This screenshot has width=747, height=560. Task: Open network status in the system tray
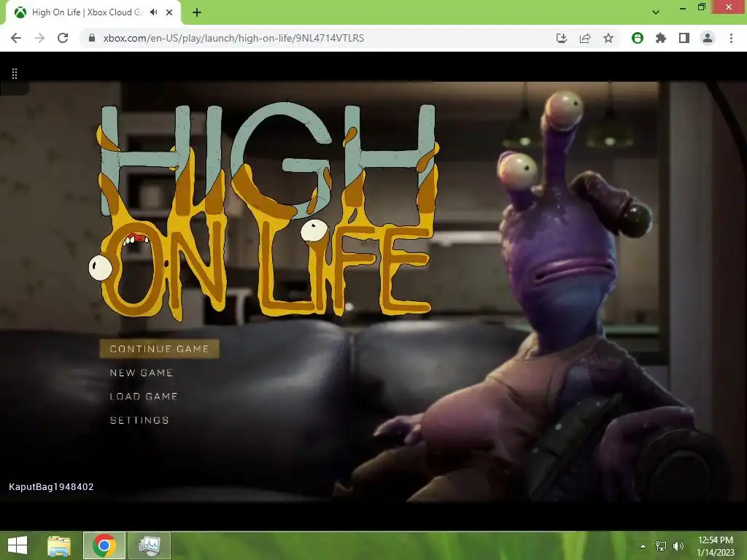click(x=661, y=546)
